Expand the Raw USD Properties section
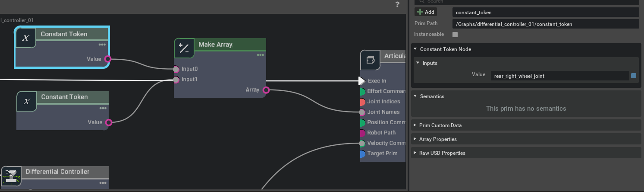This screenshot has height=192, width=644. [x=415, y=153]
